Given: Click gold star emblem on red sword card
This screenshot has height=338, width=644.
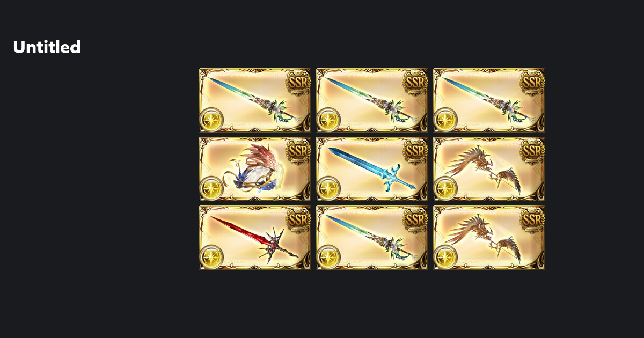Looking at the screenshot, I should [x=211, y=257].
